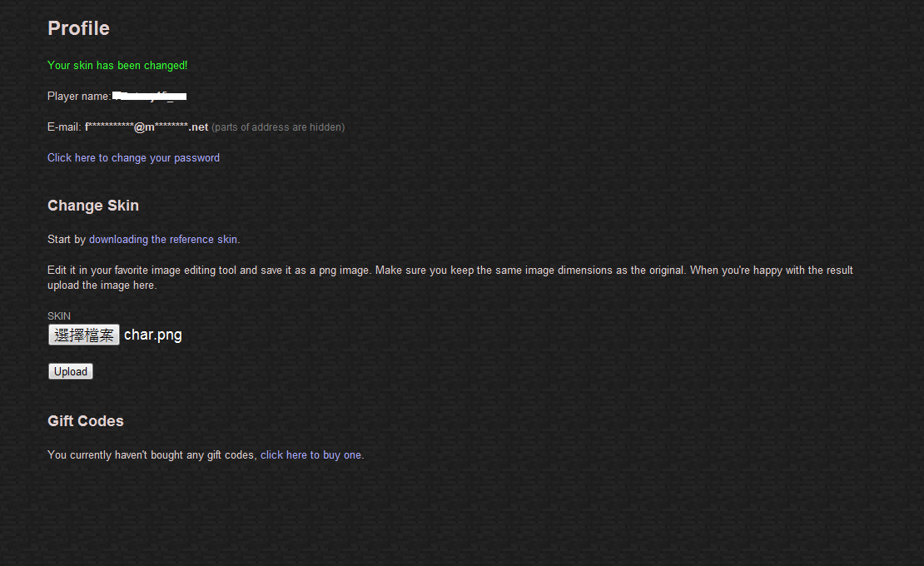Click the Change Skin section heading
924x566 pixels.
click(x=93, y=206)
